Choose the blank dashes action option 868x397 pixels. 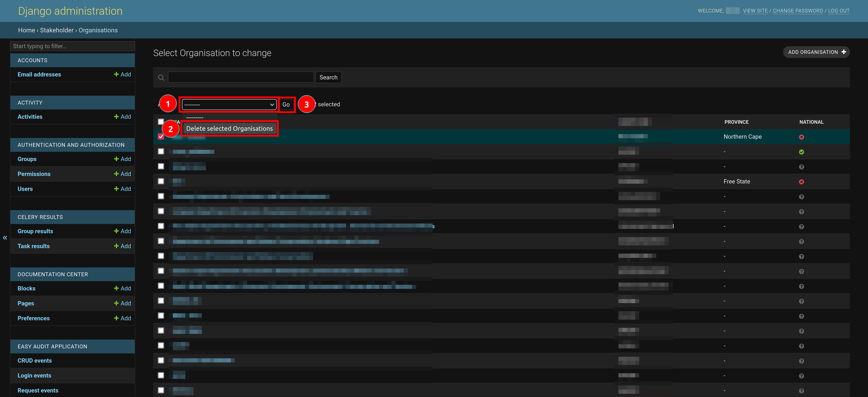tap(195, 117)
